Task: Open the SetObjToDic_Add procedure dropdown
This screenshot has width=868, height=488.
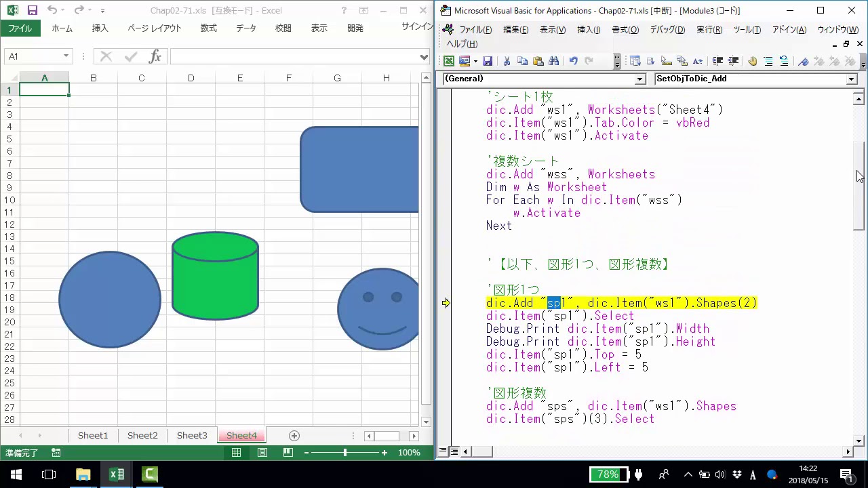Action: [x=852, y=79]
